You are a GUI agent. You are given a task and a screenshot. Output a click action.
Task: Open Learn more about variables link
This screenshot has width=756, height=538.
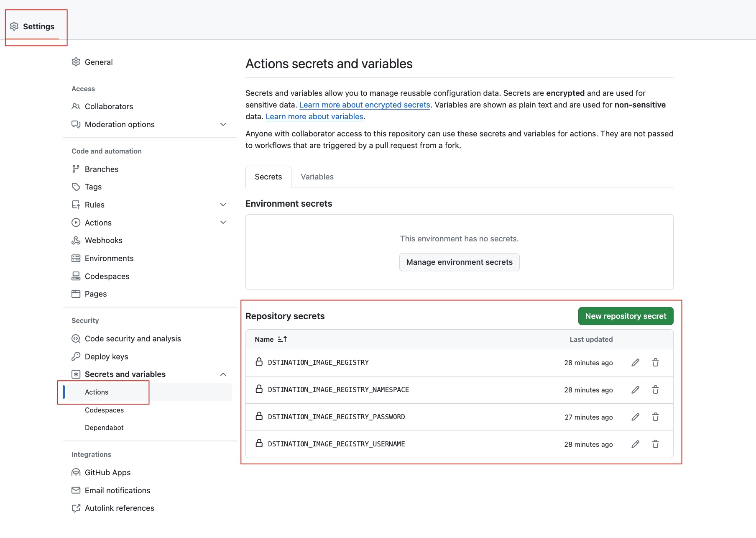[314, 117]
